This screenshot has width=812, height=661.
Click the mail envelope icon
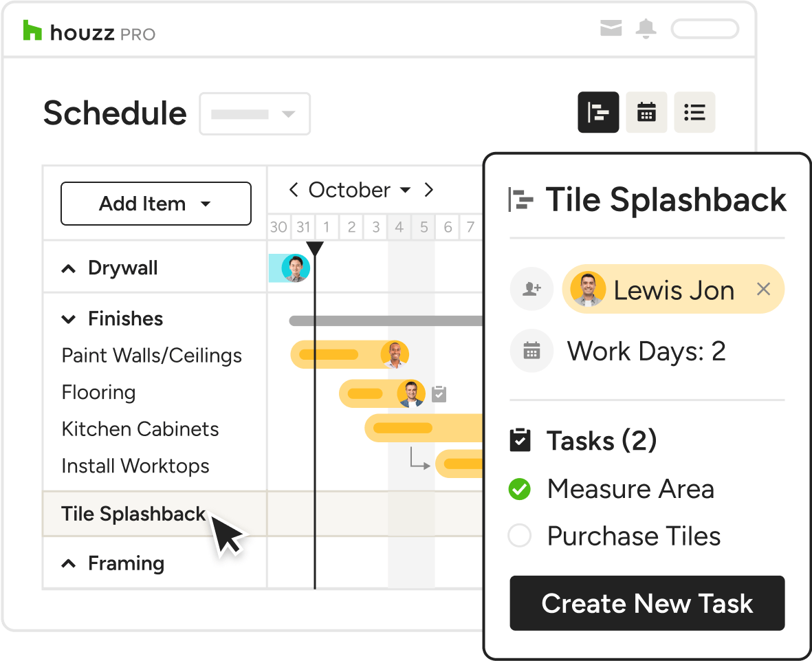[x=611, y=29]
